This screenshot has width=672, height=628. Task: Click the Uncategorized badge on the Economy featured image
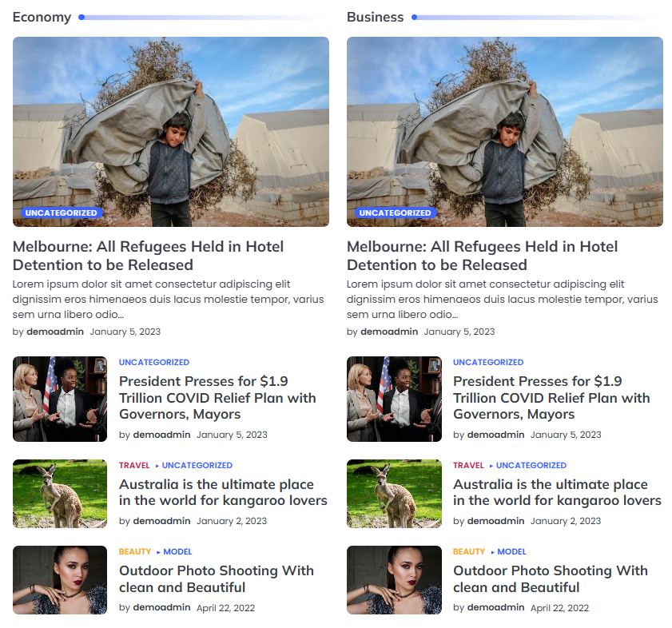tap(62, 213)
